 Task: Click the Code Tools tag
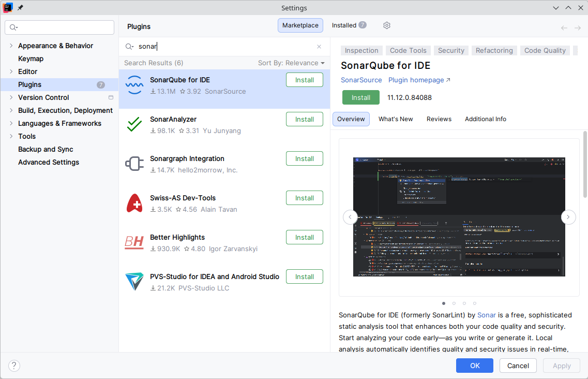point(408,50)
